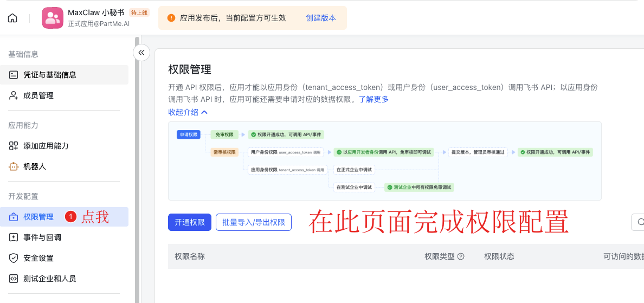
Task: Click the 凭证与基础信息 card icon
Action: pos(14,75)
